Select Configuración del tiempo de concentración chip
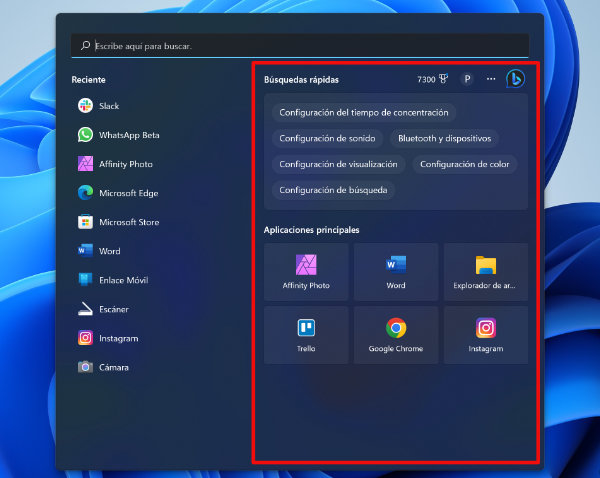 tap(364, 113)
